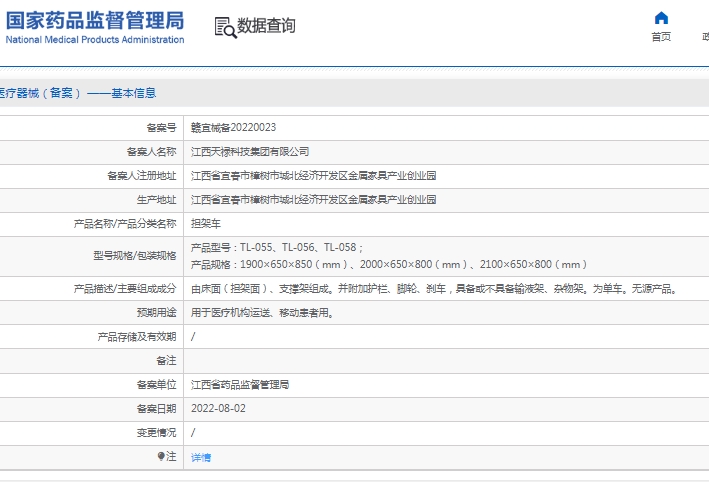Click the 备案号 row label
Image resolution: width=709 pixels, height=482 pixels.
pyautogui.click(x=161, y=128)
